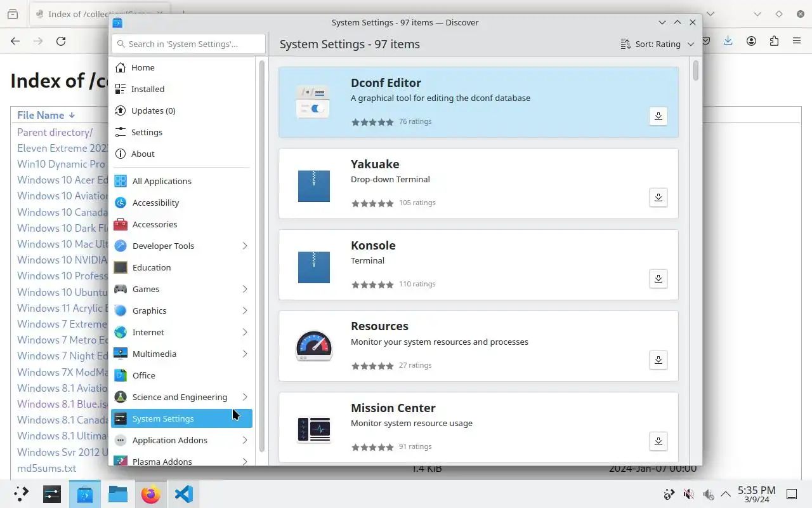
Task: Open Firefox View icon left of tabs
Action: pos(13,14)
